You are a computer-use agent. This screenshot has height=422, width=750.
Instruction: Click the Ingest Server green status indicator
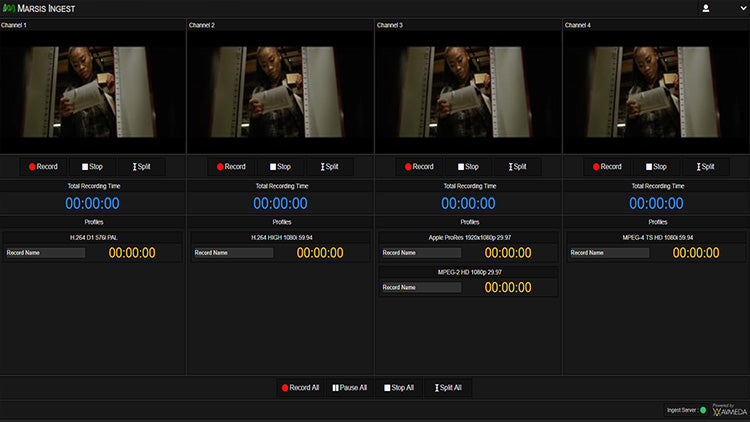(x=703, y=410)
